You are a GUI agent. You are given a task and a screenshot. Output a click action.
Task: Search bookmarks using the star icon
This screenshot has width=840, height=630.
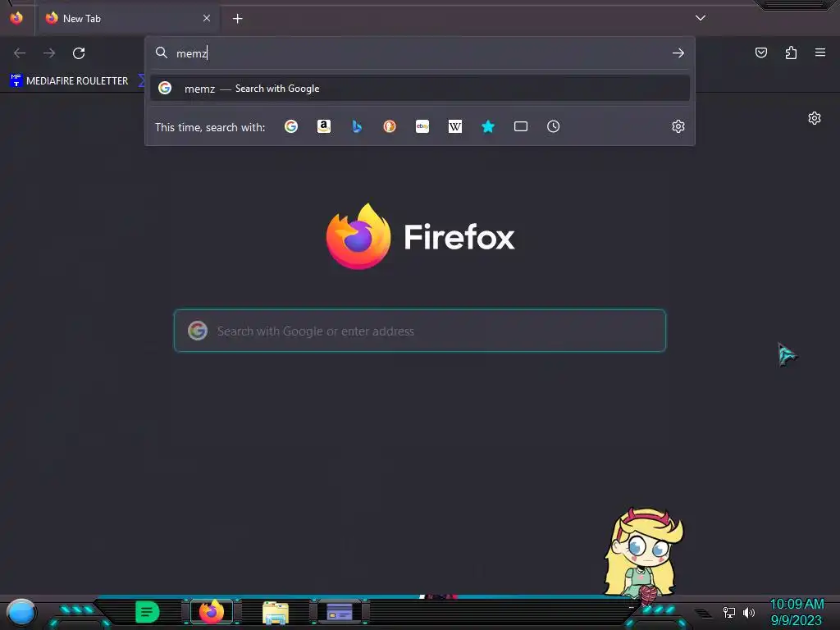coord(488,126)
